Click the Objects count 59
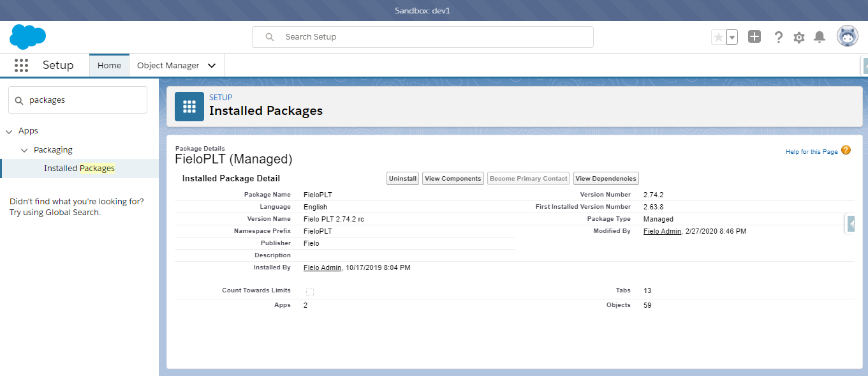 point(647,305)
